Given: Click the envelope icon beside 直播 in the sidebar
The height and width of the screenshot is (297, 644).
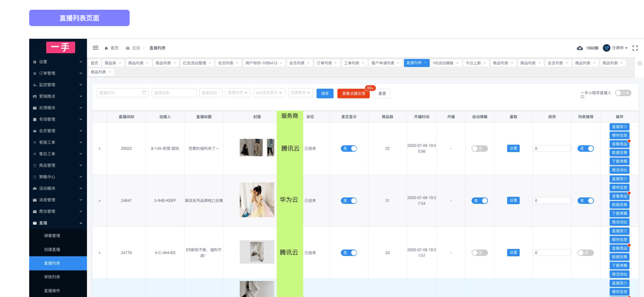Looking at the screenshot, I should [x=35, y=223].
